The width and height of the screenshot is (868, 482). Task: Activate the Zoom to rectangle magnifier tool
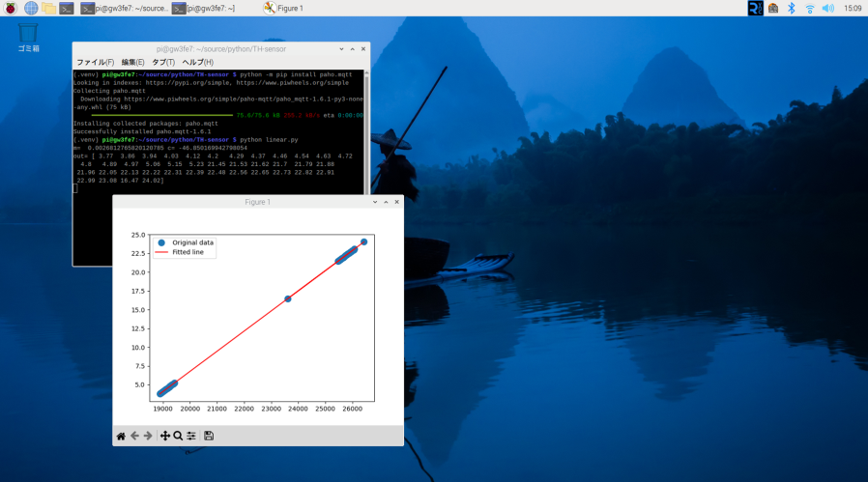click(178, 437)
